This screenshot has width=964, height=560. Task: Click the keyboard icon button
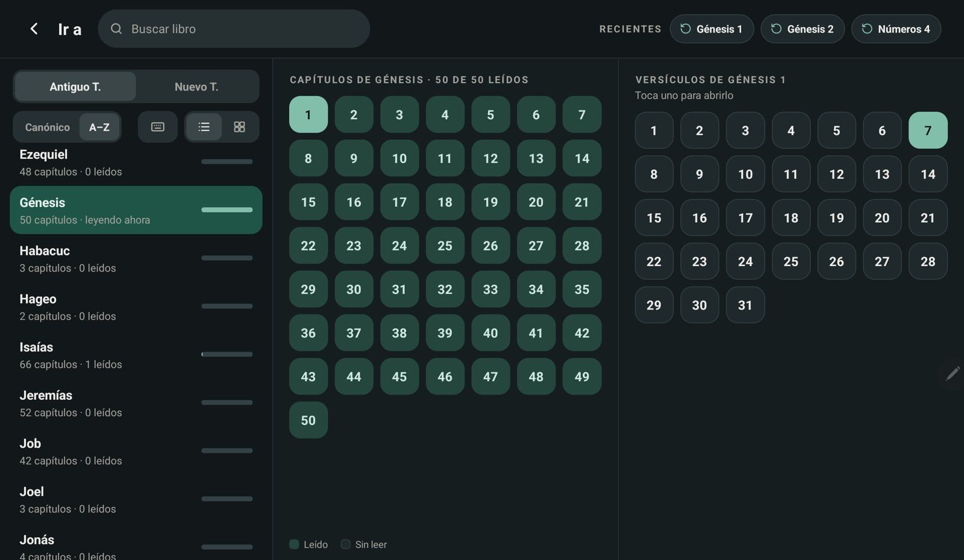click(158, 127)
